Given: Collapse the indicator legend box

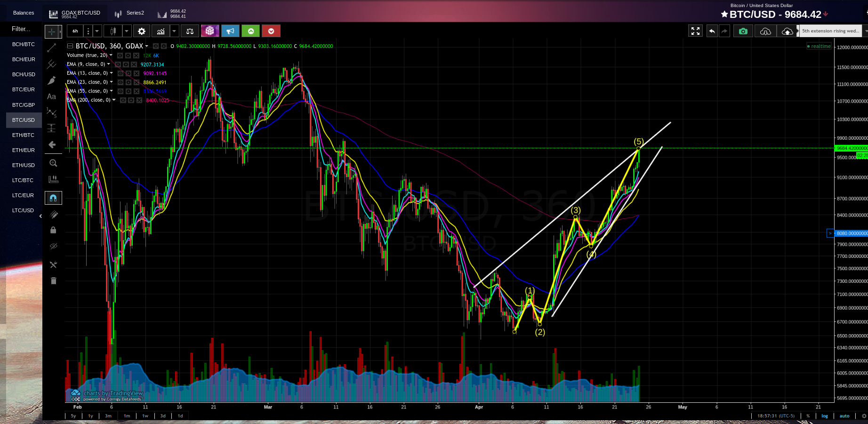Looking at the screenshot, I should [x=70, y=46].
